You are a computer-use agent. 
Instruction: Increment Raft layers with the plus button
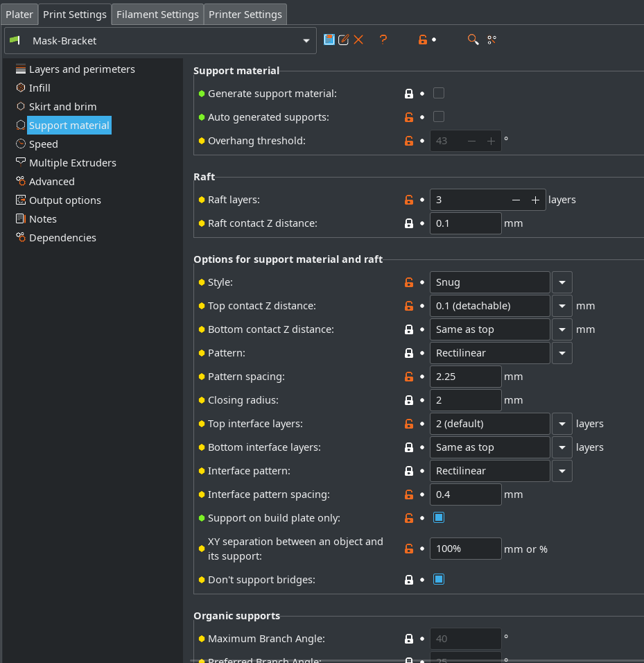pos(534,200)
